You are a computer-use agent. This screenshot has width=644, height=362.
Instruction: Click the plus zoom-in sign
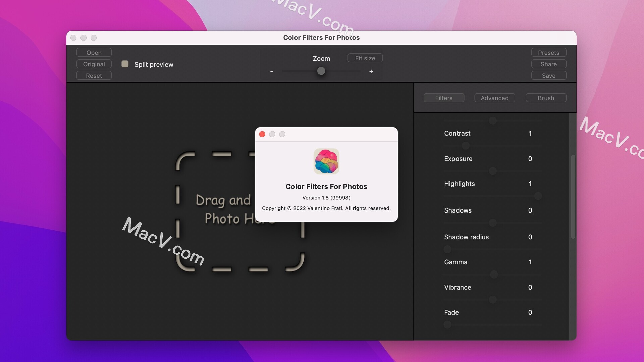371,71
